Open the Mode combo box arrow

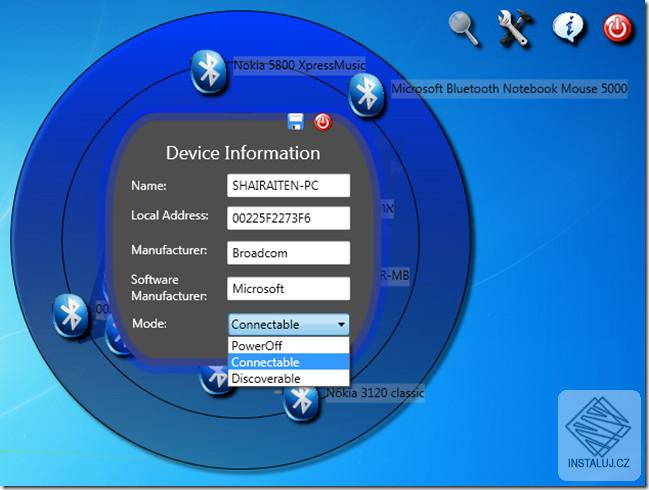tap(341, 324)
